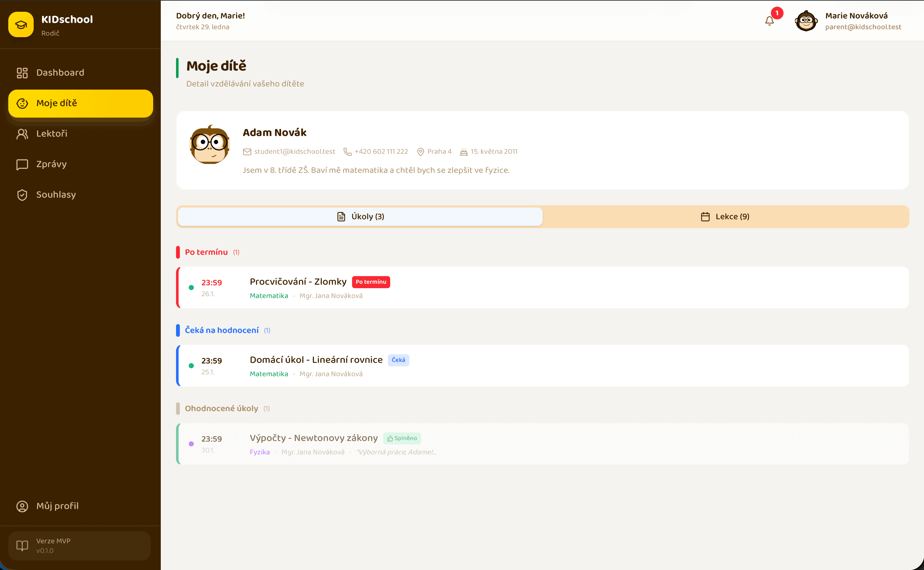Select Moje dítě menu item
The width and height of the screenshot is (924, 570).
(80, 103)
